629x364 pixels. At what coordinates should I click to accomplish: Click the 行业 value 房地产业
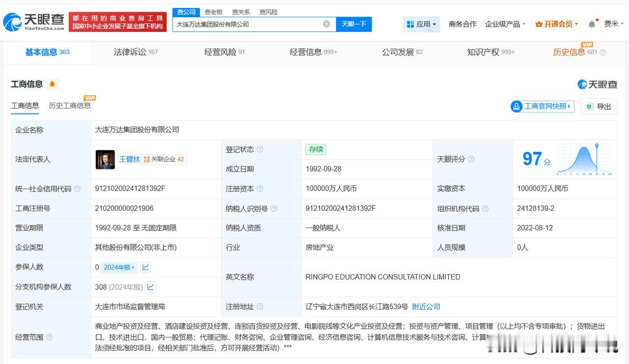coord(319,248)
